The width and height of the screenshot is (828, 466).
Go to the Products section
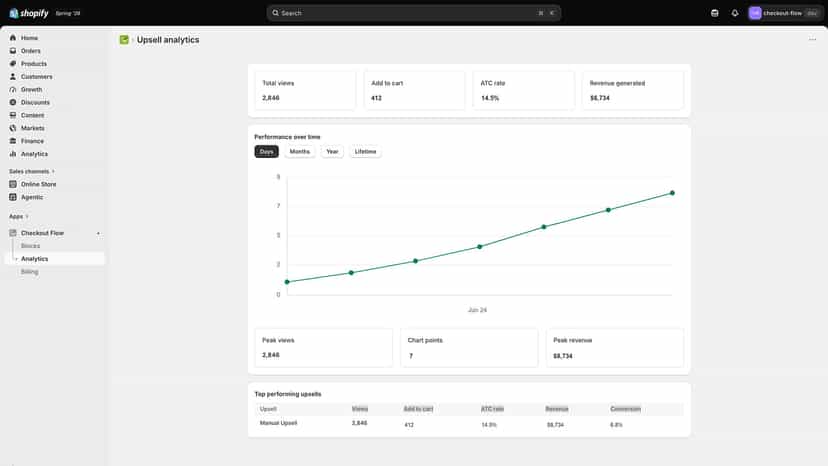pos(33,63)
